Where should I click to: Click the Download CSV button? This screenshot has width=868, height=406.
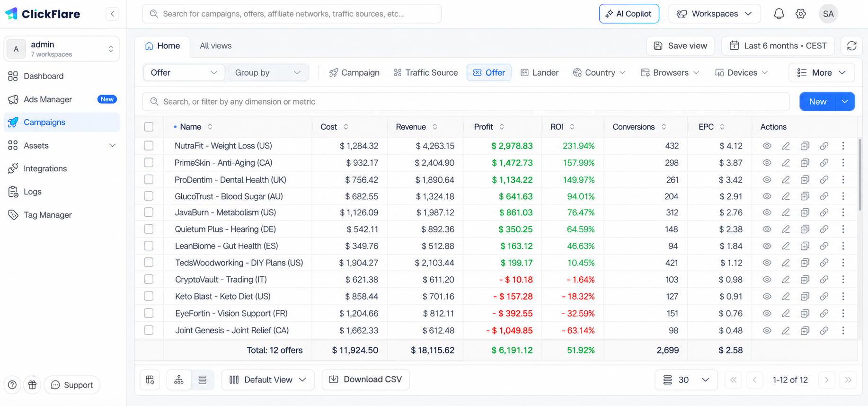point(365,380)
